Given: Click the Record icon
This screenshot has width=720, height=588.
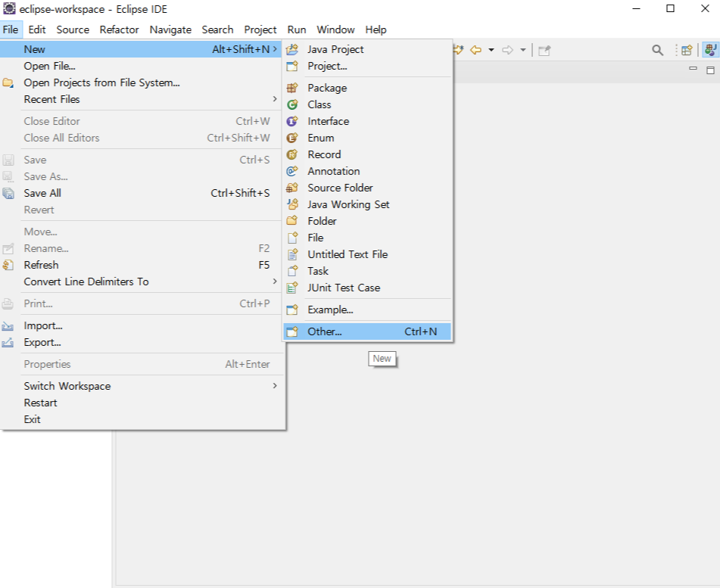Looking at the screenshot, I should (x=292, y=154).
